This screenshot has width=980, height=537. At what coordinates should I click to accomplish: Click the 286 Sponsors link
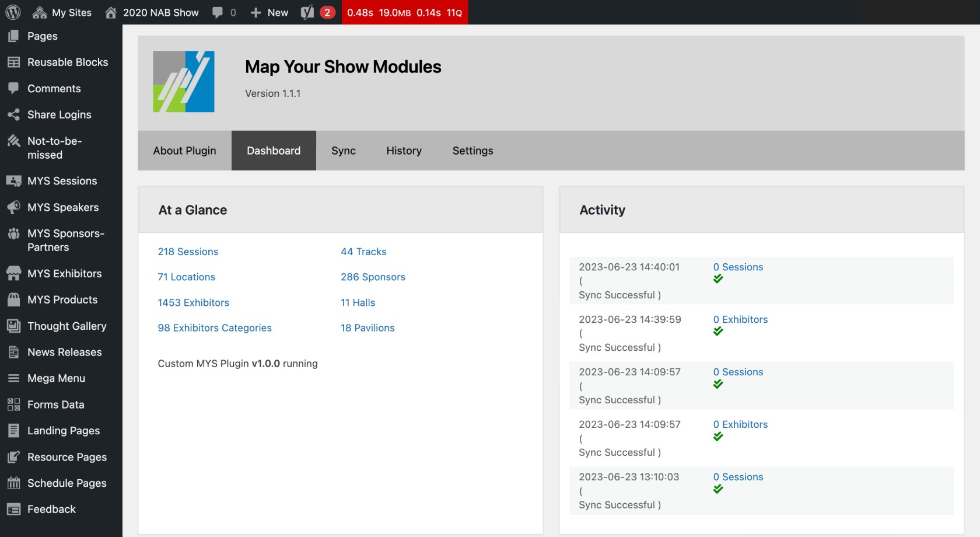pyautogui.click(x=373, y=277)
